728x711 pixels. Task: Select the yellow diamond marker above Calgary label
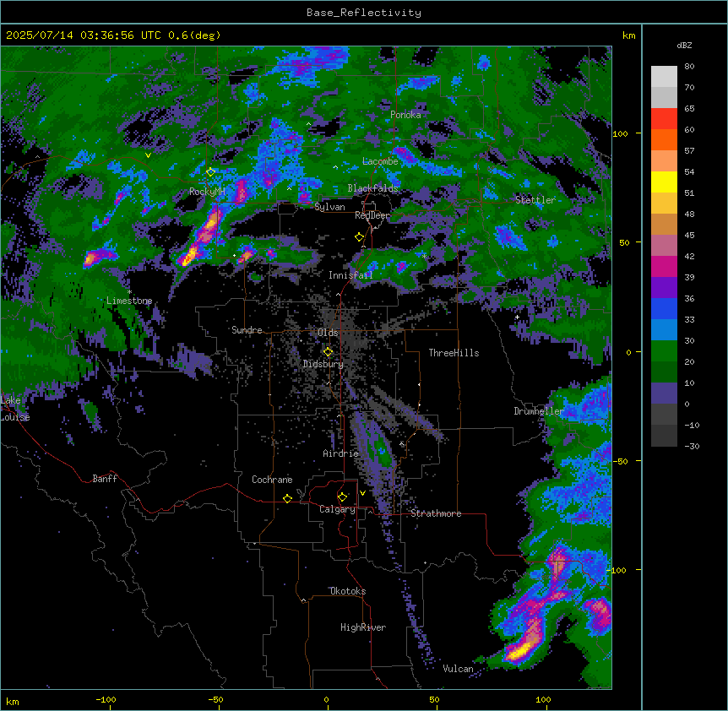click(342, 497)
